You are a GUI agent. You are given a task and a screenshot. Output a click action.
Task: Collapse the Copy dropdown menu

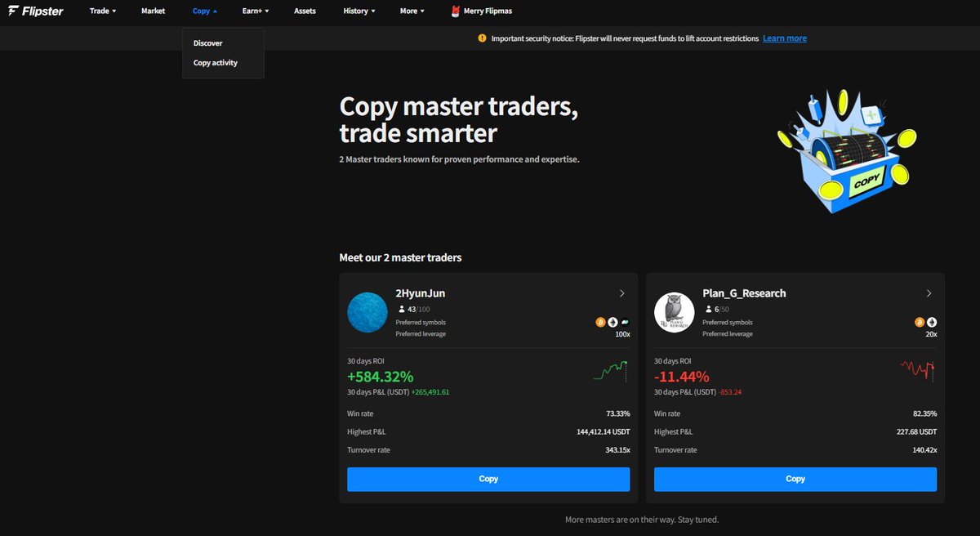[205, 11]
